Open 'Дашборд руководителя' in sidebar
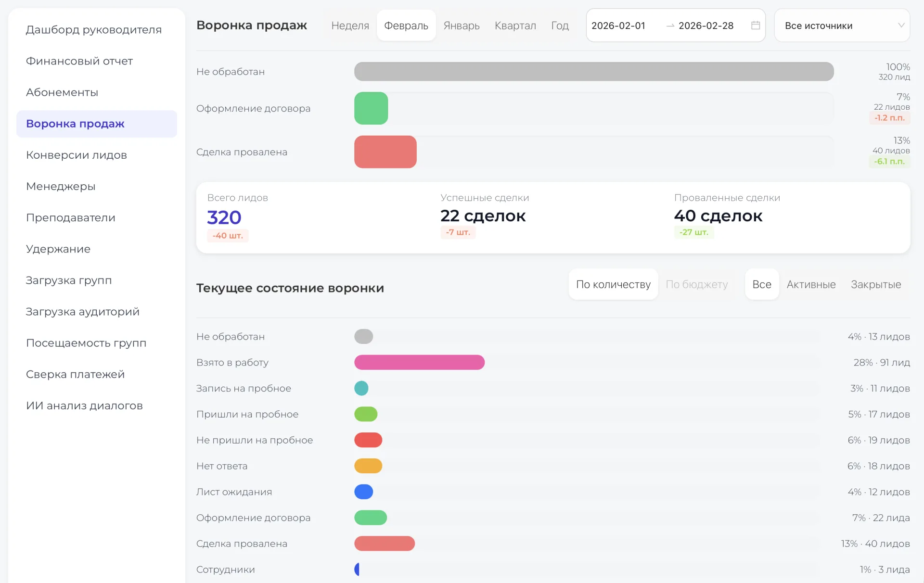 [x=97, y=30]
